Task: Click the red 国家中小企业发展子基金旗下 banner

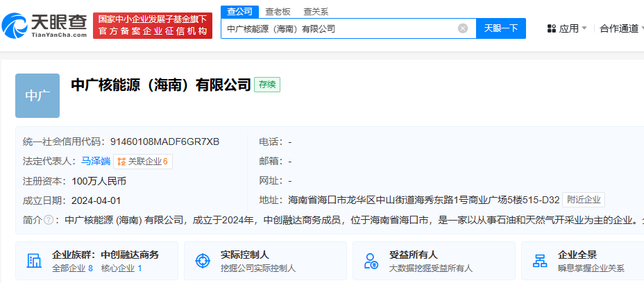Action: pos(153,26)
